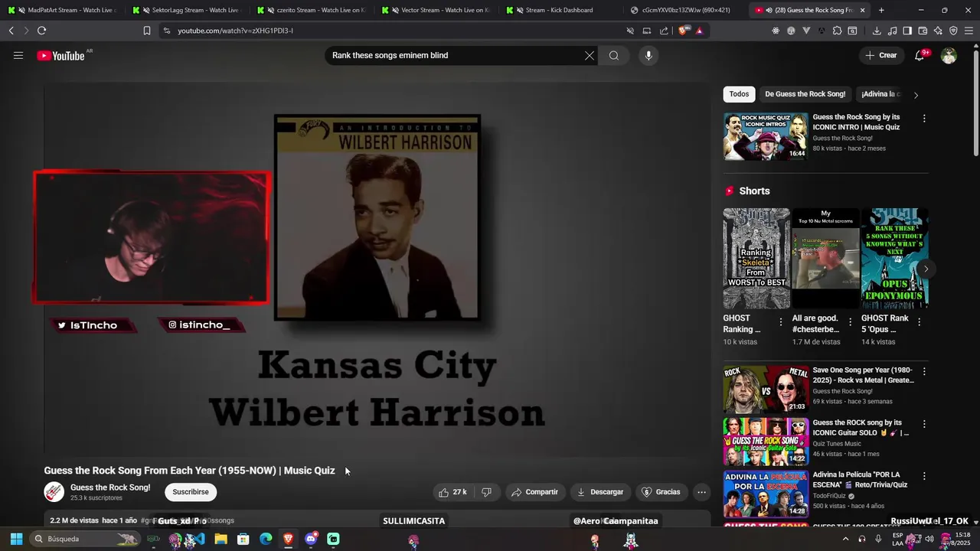Open Brave VPN shield icon
This screenshot has height=551, width=980.
(x=953, y=31)
